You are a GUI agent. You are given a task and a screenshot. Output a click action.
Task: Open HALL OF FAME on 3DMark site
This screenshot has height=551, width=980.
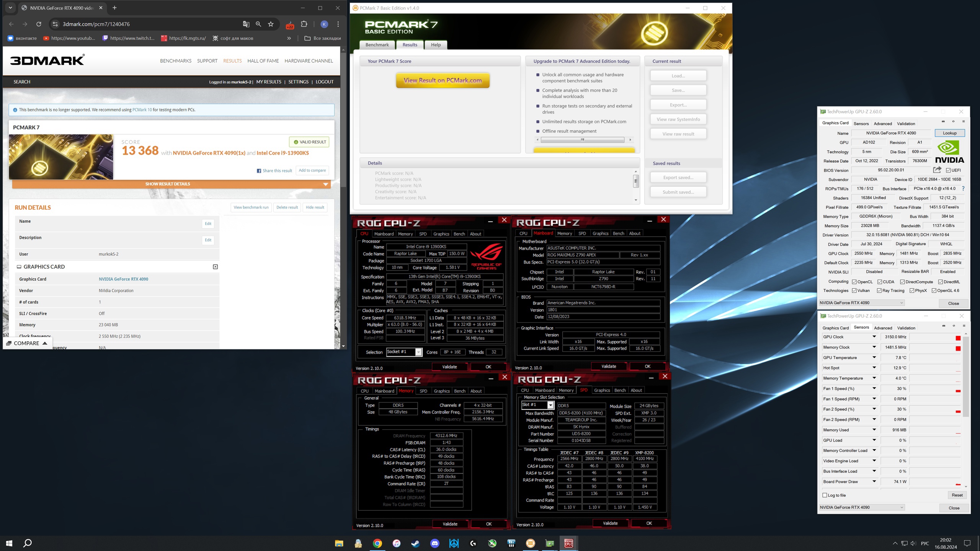[x=263, y=61]
